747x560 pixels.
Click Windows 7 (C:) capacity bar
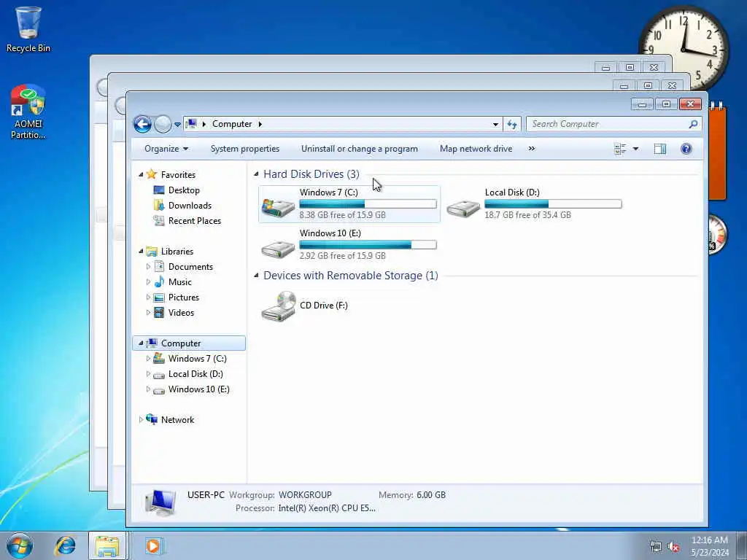point(368,204)
